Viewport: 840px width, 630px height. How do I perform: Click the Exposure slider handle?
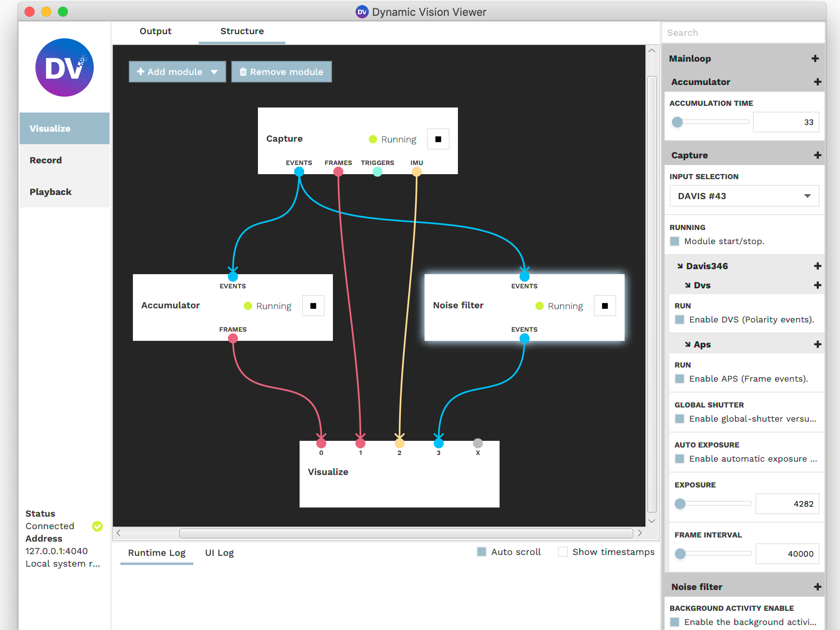click(680, 504)
